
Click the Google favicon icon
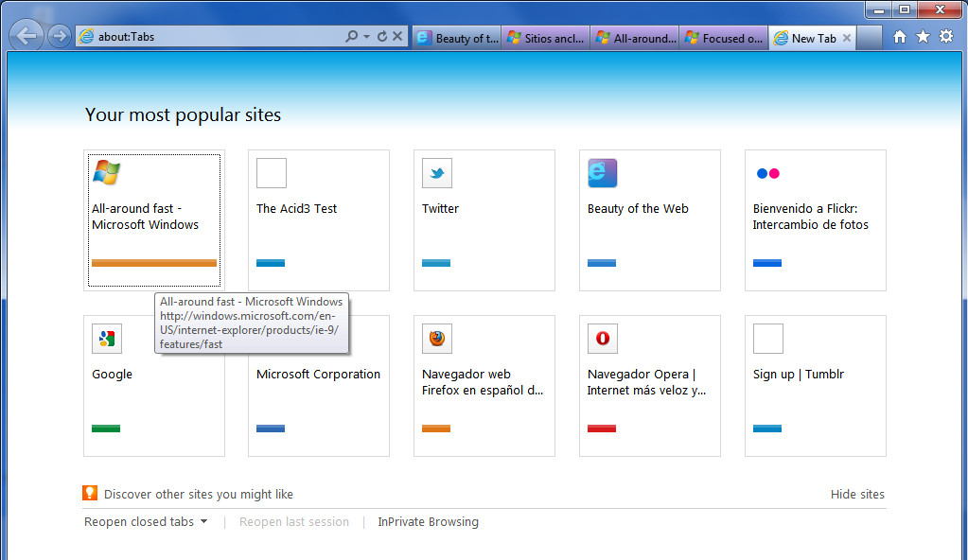107,339
